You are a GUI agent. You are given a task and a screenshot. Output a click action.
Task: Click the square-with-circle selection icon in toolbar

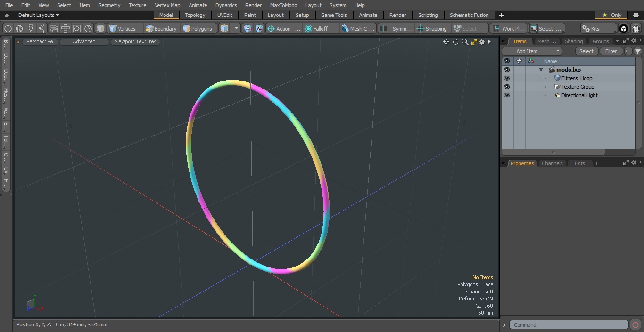pos(76,29)
